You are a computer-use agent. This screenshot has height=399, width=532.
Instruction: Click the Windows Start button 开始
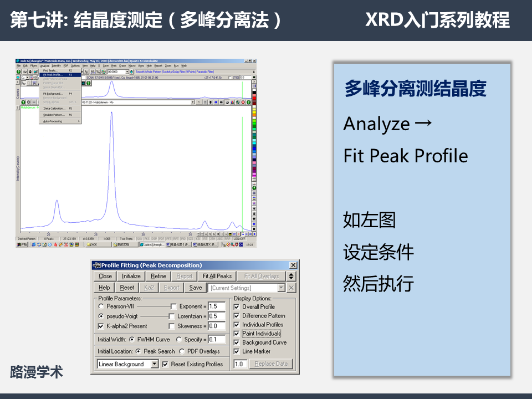[x=22, y=244]
